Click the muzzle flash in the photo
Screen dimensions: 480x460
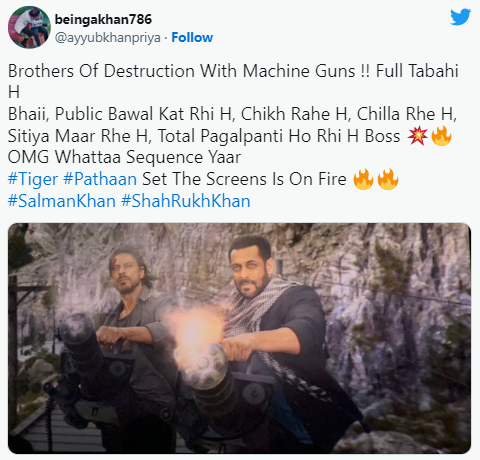(195, 330)
